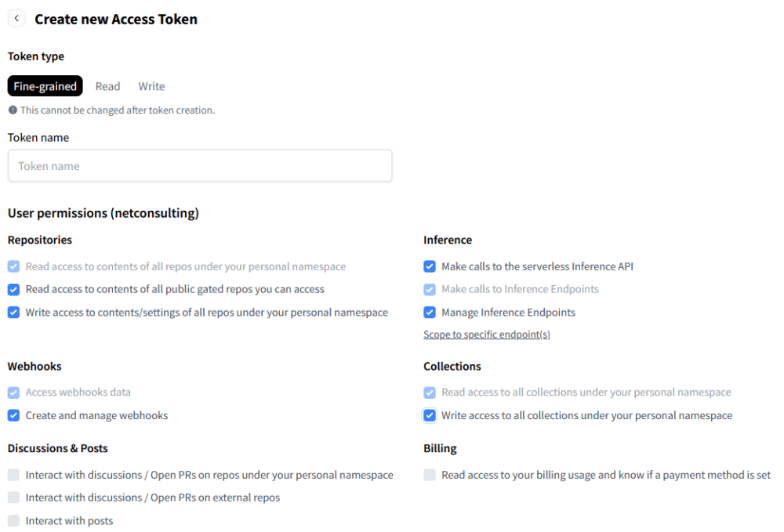Click the Access webhooks data checkbox

14,392
